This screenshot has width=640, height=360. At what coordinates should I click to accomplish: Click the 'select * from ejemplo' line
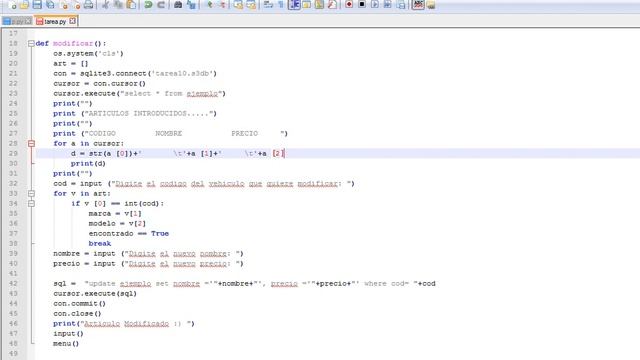tap(139, 93)
